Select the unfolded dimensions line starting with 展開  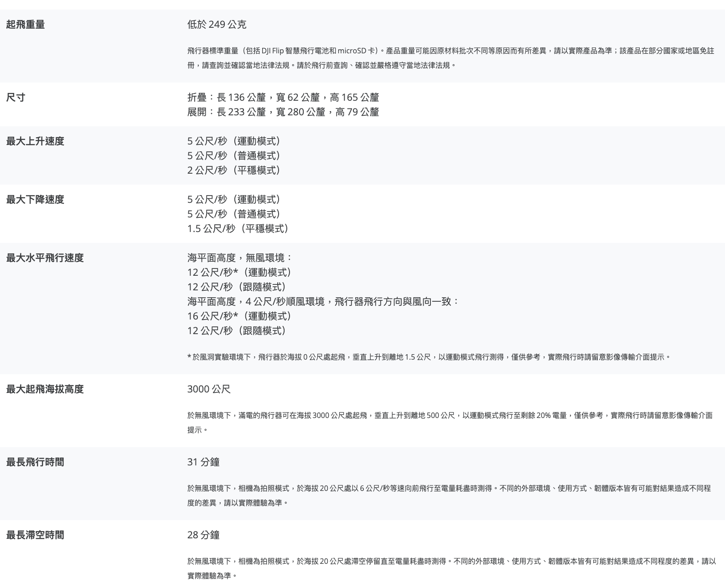pyautogui.click(x=283, y=112)
